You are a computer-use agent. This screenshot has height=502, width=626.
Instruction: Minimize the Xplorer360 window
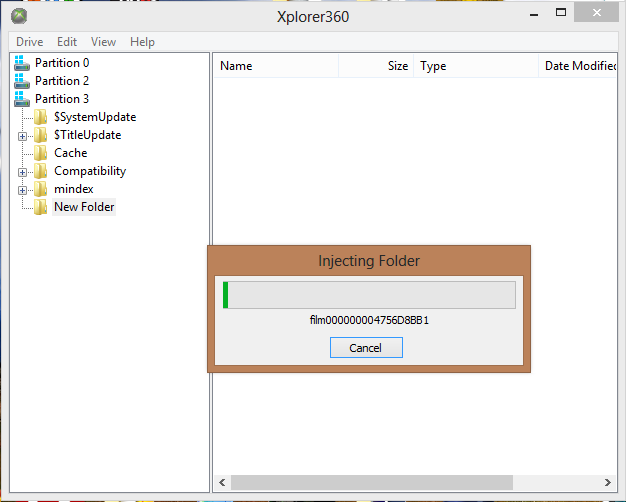(x=534, y=14)
